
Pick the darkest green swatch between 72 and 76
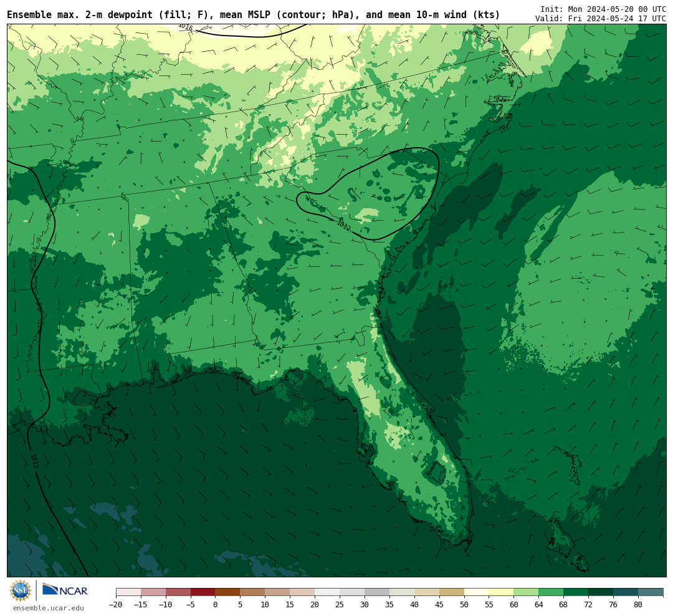[601, 592]
